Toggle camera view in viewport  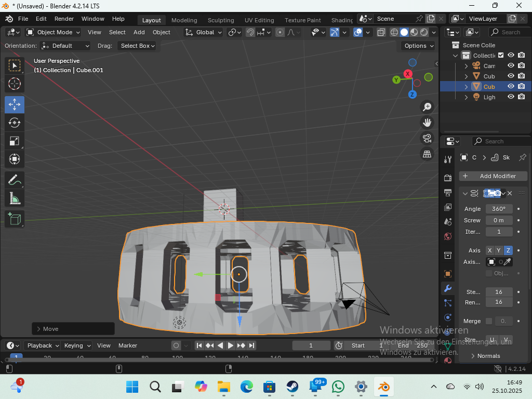(x=427, y=138)
